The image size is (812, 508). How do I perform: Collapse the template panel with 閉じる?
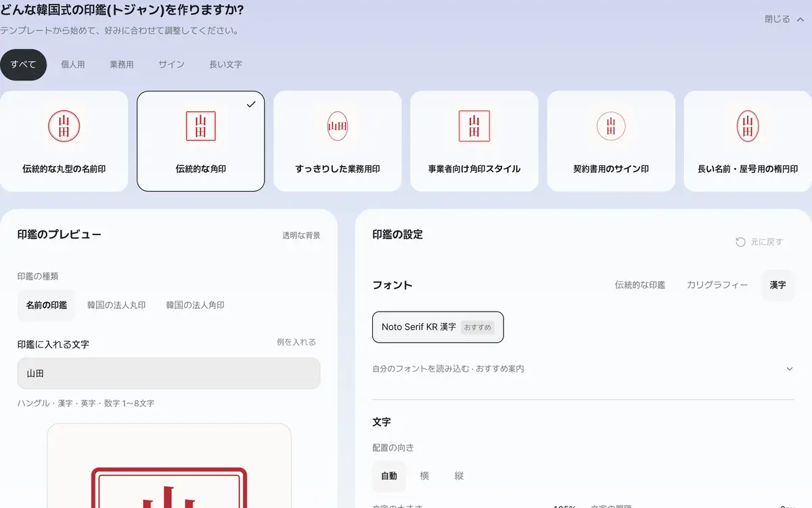784,20
